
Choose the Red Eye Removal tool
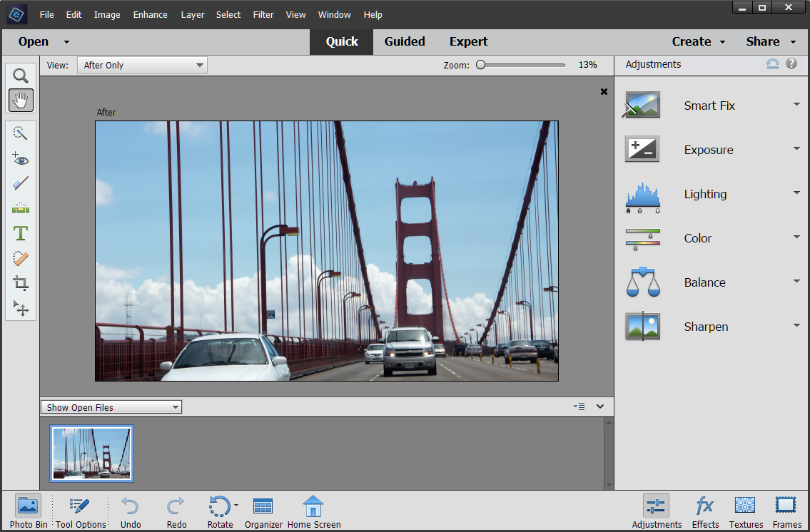tap(20, 159)
